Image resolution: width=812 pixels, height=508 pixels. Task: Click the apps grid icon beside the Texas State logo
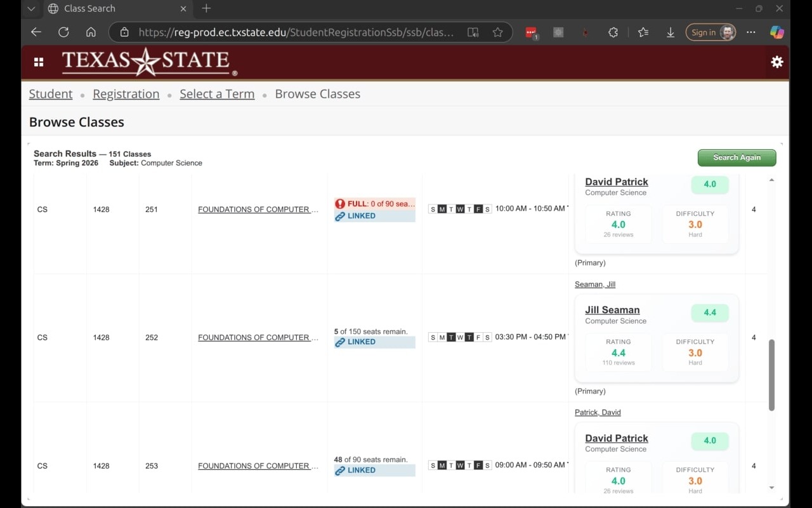[x=39, y=62]
